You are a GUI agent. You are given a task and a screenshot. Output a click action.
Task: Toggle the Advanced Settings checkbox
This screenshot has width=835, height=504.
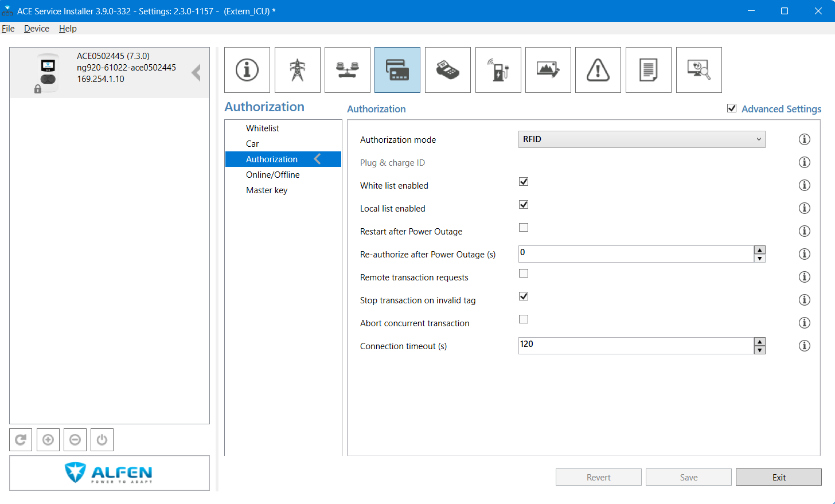point(732,108)
